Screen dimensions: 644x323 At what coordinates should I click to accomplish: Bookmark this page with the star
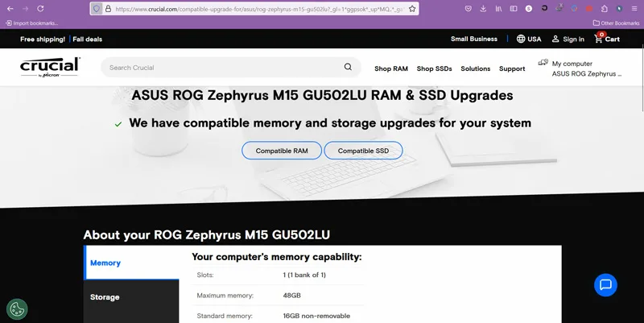412,9
